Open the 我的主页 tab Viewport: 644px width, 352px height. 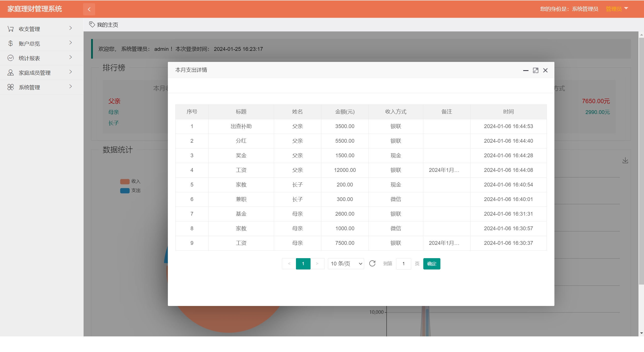104,25
